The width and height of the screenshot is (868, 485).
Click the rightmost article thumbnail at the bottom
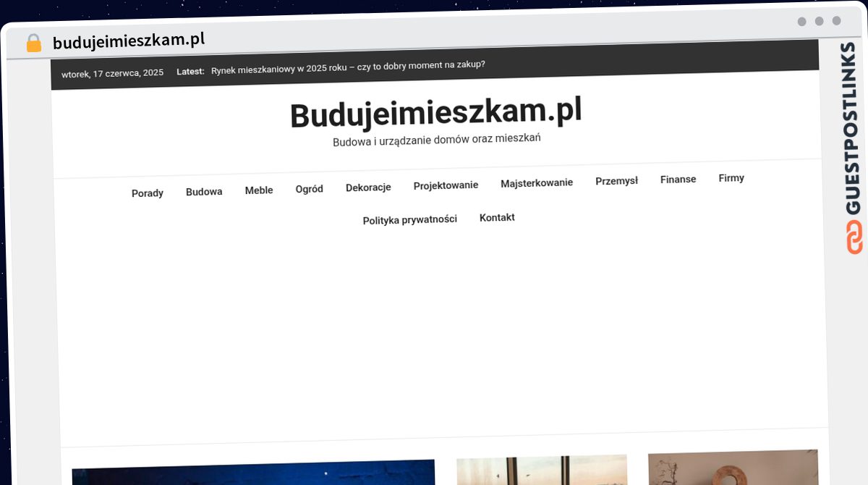pos(732,472)
